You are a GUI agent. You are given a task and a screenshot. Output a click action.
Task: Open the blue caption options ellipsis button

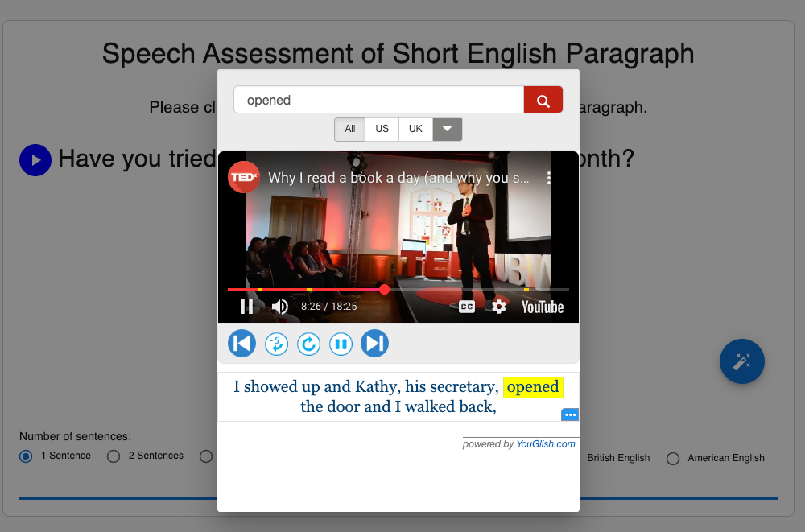[570, 414]
